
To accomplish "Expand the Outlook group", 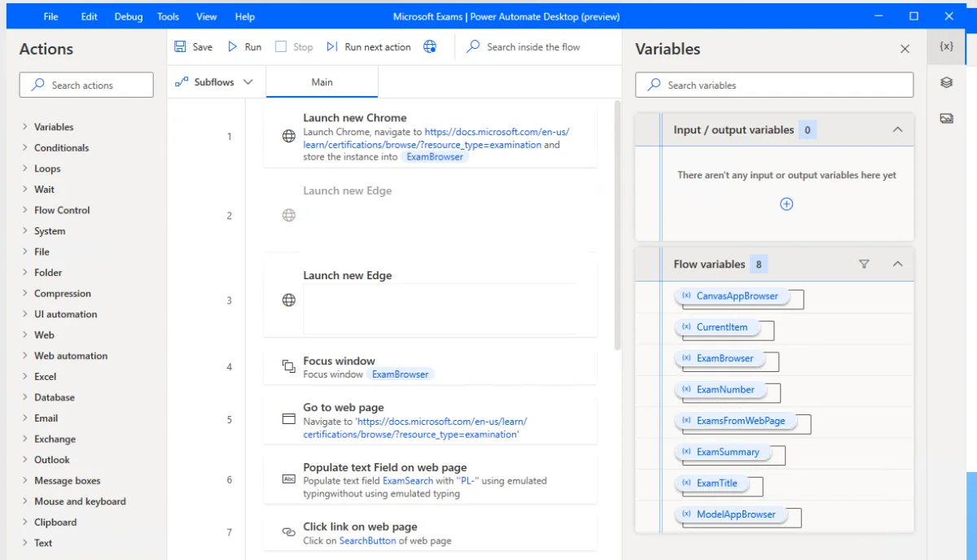I will 24,460.
